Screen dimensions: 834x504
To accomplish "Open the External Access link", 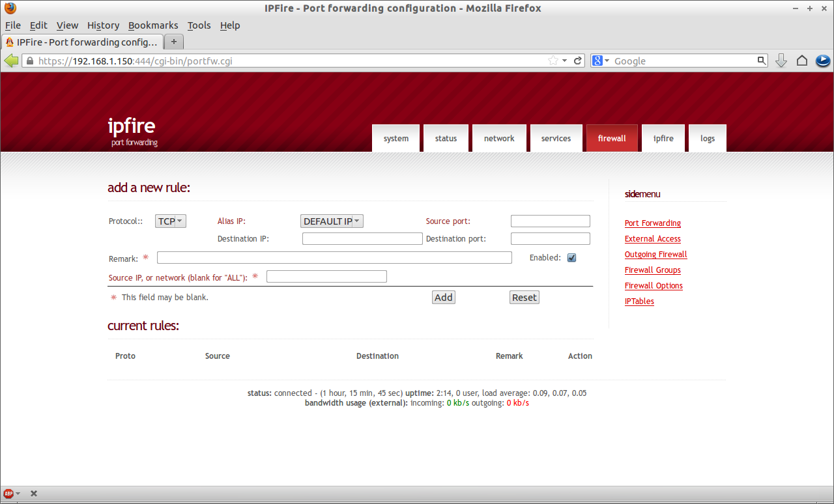I will pos(653,239).
